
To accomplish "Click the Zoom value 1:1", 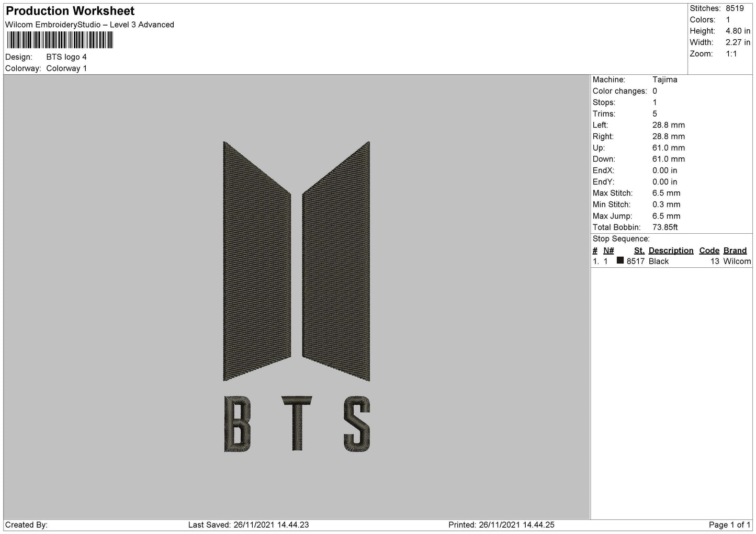I will [731, 54].
